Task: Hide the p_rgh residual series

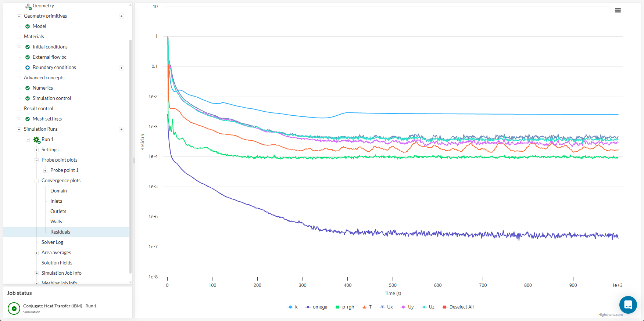Action: click(345, 307)
